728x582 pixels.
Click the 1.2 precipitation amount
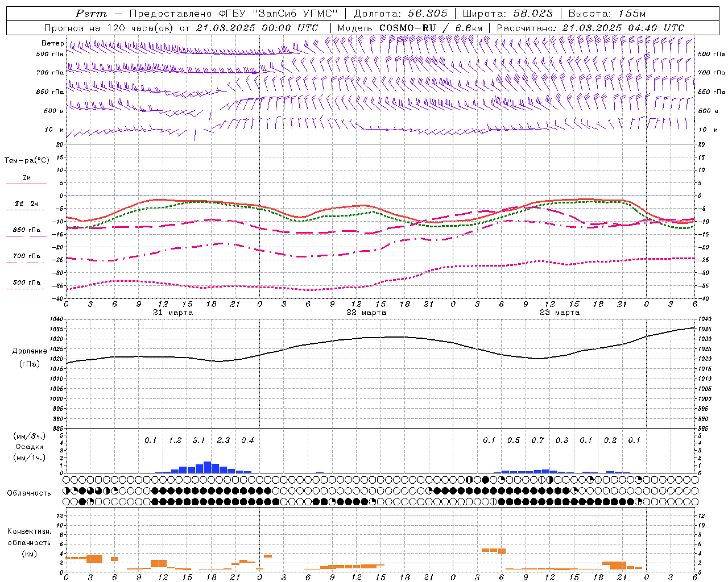175,440
